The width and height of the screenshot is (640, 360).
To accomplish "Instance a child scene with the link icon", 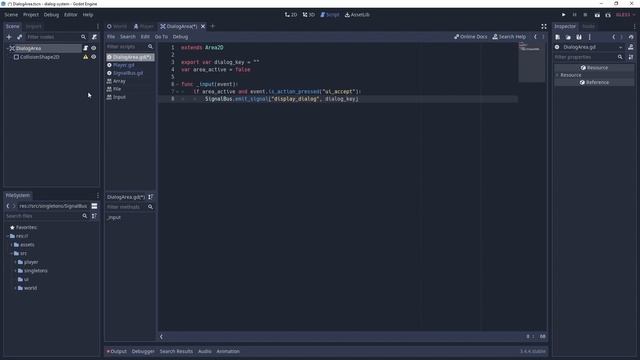I will pyautogui.click(x=20, y=37).
